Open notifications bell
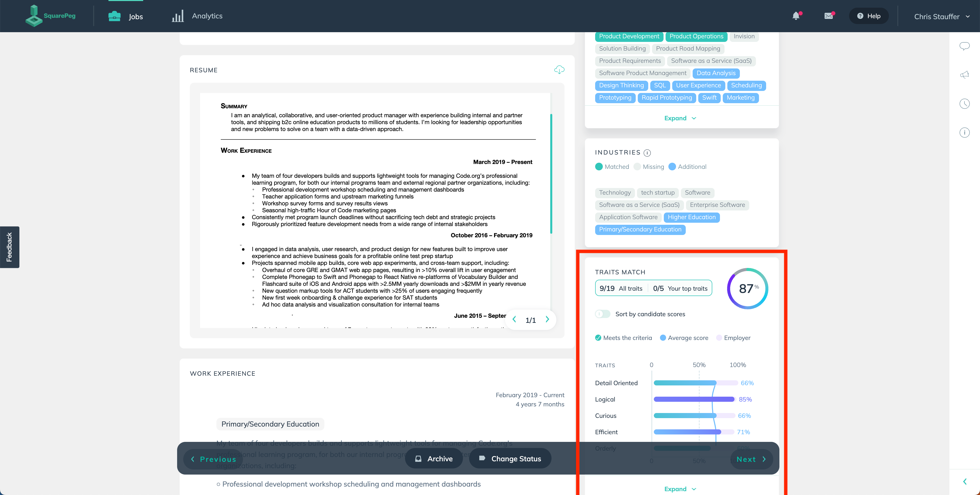This screenshot has width=980, height=495. tap(796, 16)
